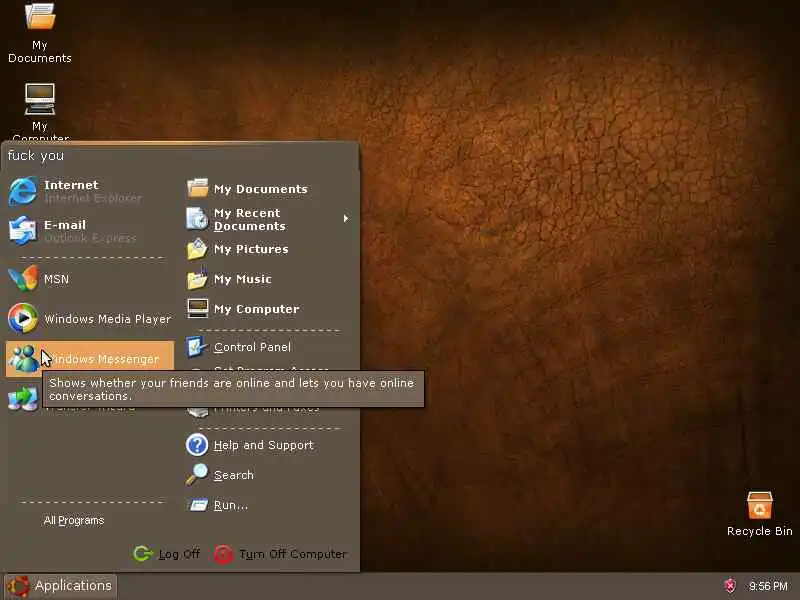Click the Run... text entry
Viewport: 800px width, 600px height.
coord(231,505)
